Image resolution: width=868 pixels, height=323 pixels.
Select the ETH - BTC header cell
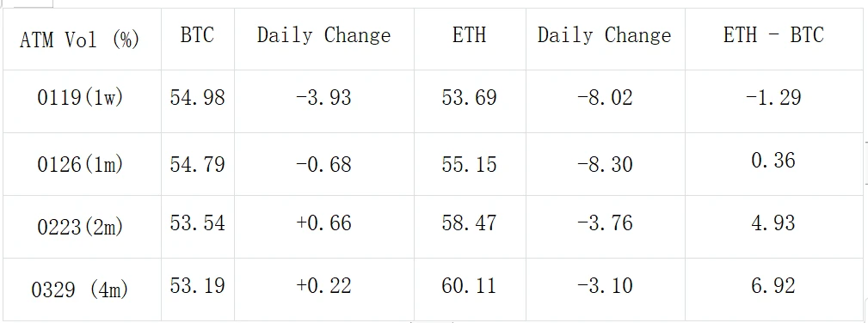(x=774, y=39)
